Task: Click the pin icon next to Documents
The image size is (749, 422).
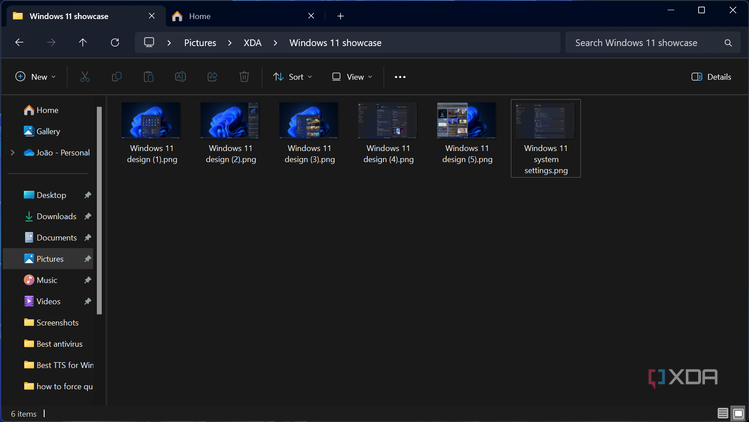Action: click(x=87, y=238)
